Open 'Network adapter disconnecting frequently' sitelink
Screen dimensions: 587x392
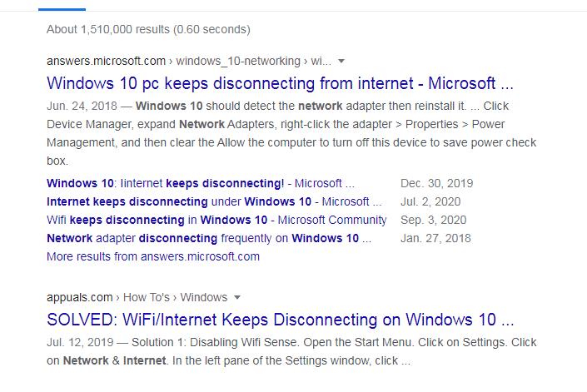click(209, 238)
